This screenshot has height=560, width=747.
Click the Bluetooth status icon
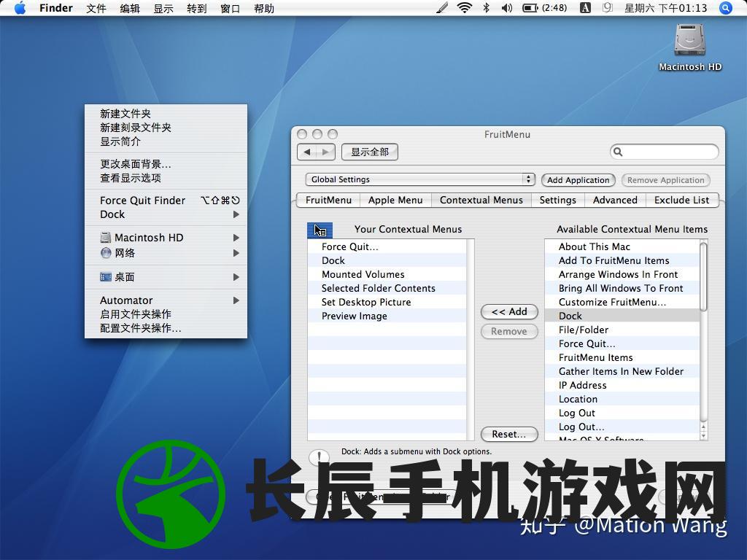pyautogui.click(x=486, y=7)
